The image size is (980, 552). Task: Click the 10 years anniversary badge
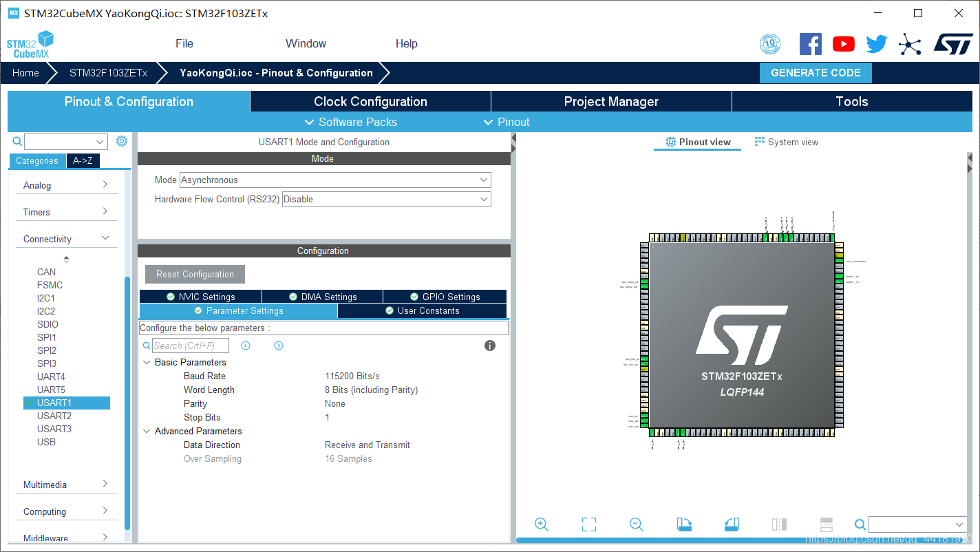[x=770, y=44]
